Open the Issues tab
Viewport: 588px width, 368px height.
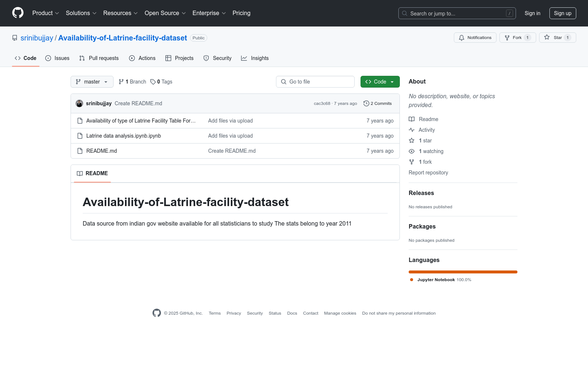(57, 58)
